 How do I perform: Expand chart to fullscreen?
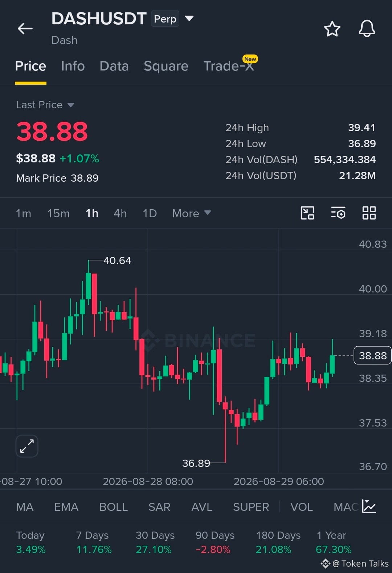[27, 446]
